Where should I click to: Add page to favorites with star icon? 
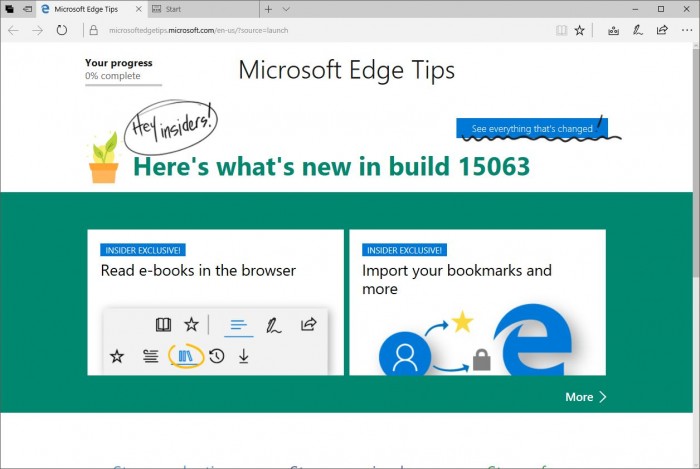click(579, 30)
